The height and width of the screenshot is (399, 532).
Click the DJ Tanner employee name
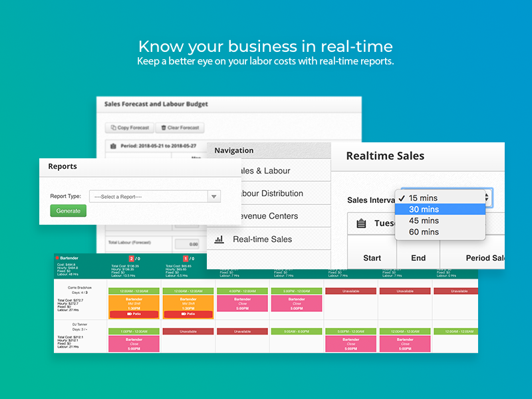(80, 325)
